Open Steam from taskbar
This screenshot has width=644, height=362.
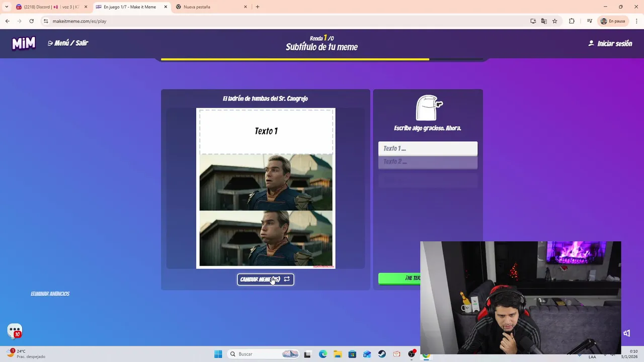tap(382, 354)
